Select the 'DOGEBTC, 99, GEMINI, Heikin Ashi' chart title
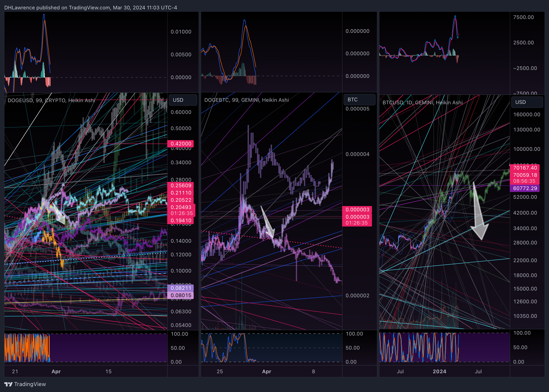The height and width of the screenshot is (392, 549). coord(246,100)
